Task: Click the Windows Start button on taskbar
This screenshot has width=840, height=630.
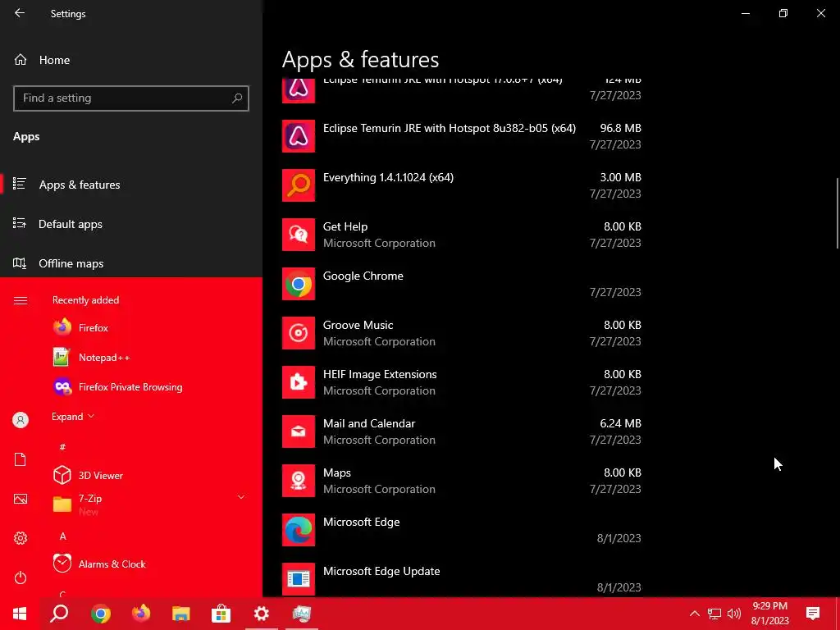Action: click(20, 614)
